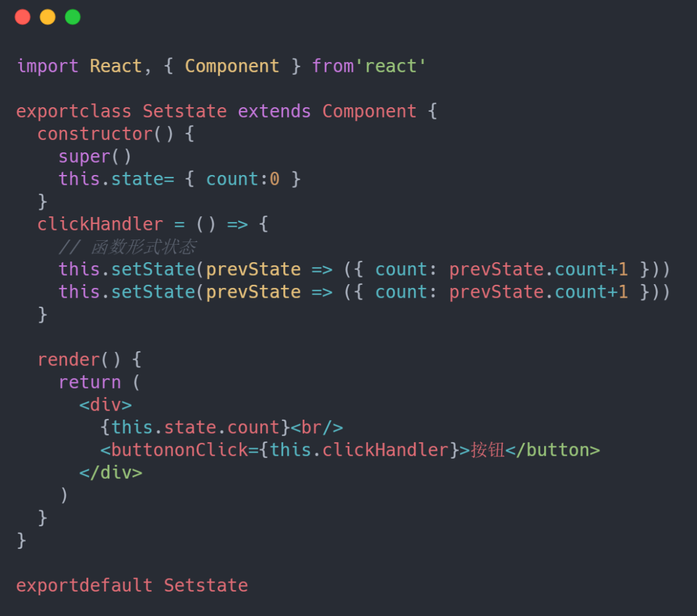Click the 'extends' keyword
This screenshot has height=616, width=697.
pos(274,111)
